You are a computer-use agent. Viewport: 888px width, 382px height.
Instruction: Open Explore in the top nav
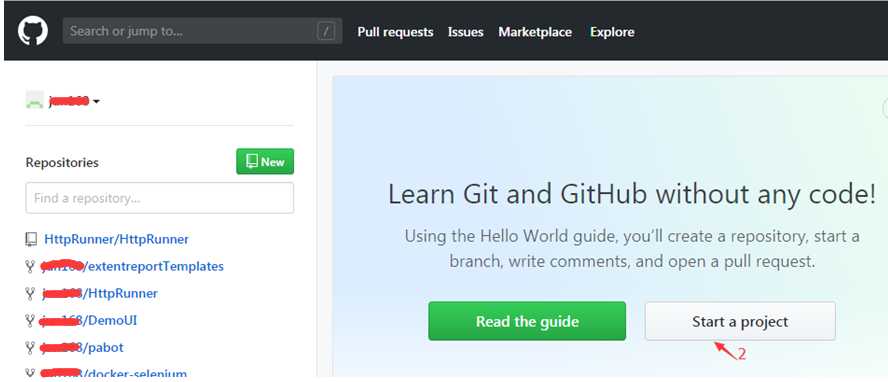tap(612, 32)
